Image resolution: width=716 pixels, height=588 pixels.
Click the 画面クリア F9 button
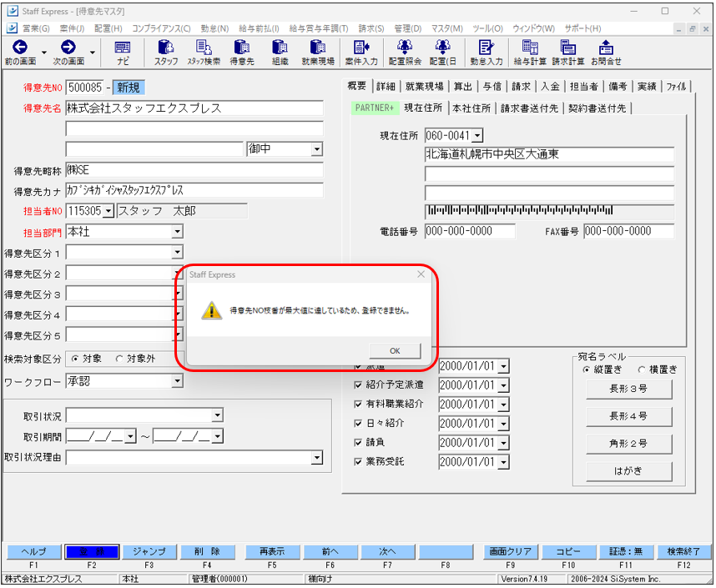[511, 551]
